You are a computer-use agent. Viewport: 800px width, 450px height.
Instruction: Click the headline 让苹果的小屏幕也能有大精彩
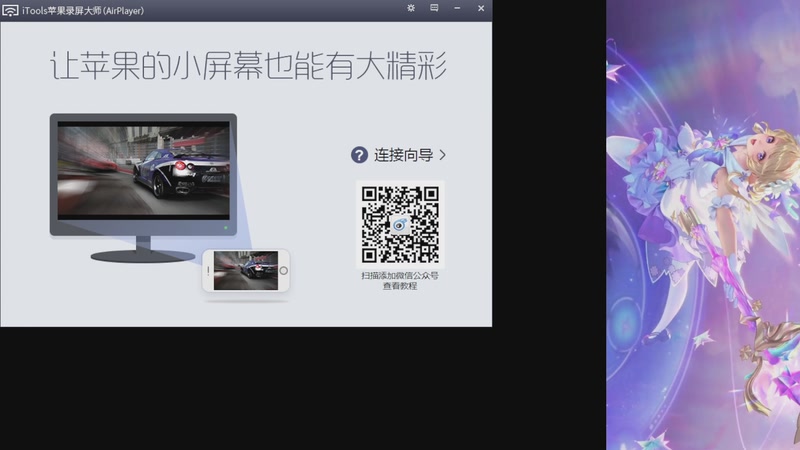(x=248, y=65)
